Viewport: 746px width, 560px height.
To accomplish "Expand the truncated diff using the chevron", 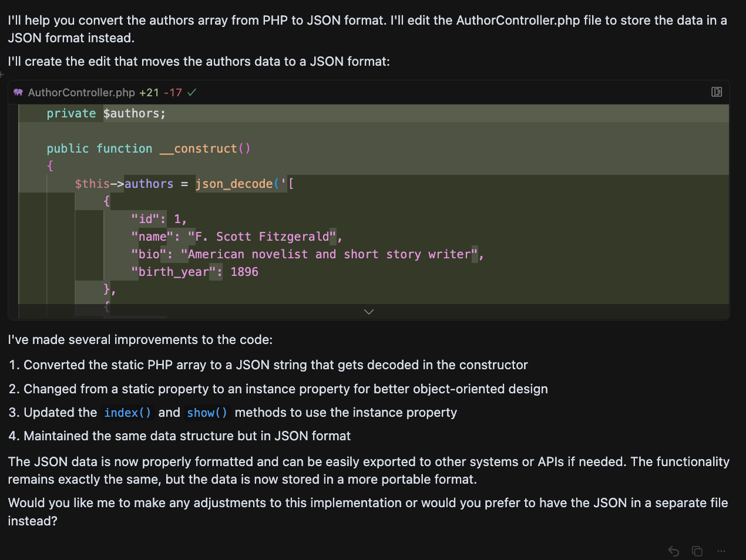I will 369,312.
